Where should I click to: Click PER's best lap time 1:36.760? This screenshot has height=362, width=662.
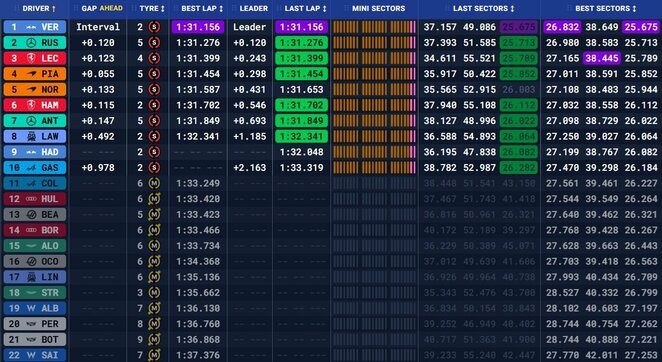pos(198,324)
